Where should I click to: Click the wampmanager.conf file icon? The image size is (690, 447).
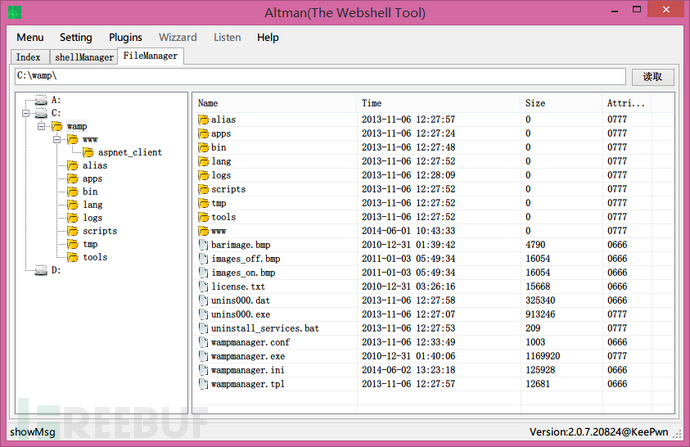tap(203, 342)
